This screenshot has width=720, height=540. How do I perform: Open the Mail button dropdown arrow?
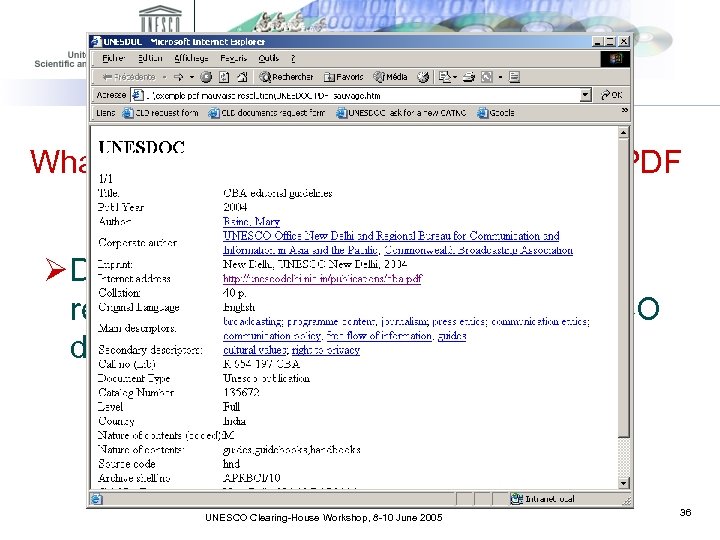pyautogui.click(x=455, y=77)
